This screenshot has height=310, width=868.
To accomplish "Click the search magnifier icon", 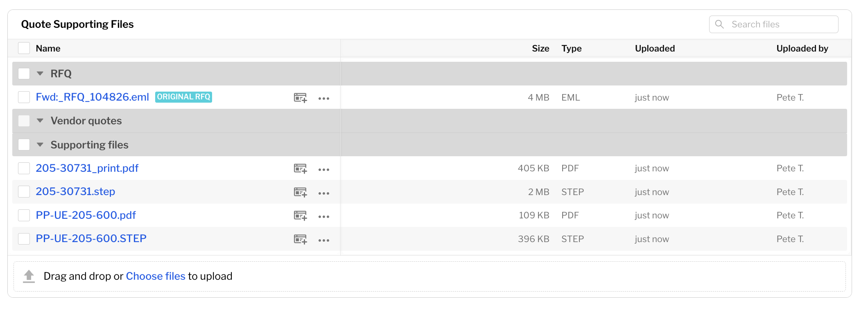I will pos(719,24).
